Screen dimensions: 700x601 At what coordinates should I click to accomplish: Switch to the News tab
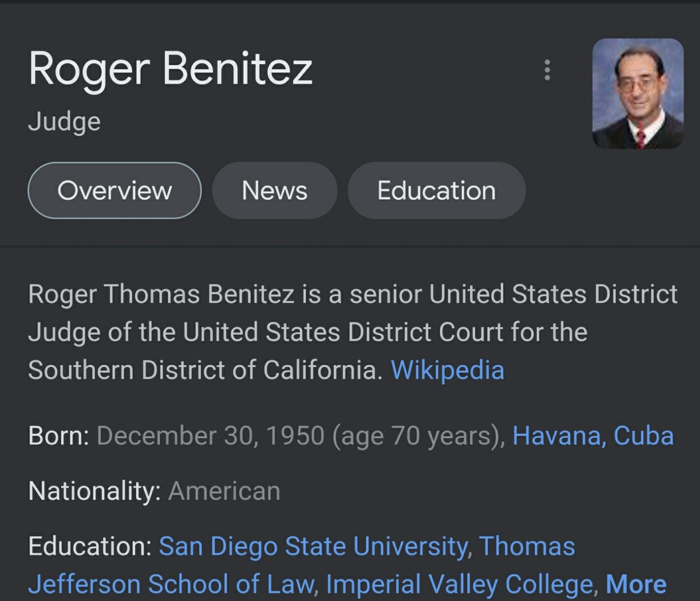tap(274, 190)
